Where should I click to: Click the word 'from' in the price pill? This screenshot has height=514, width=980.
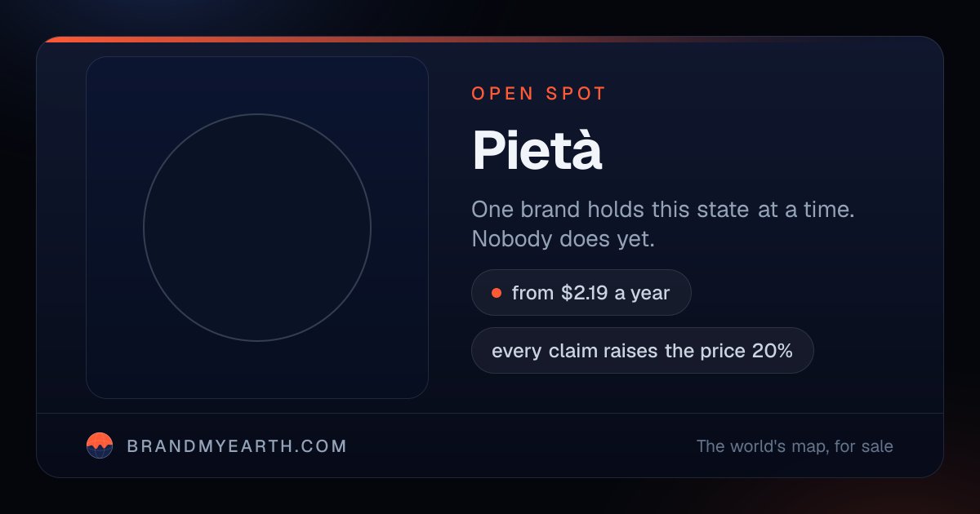(x=533, y=293)
